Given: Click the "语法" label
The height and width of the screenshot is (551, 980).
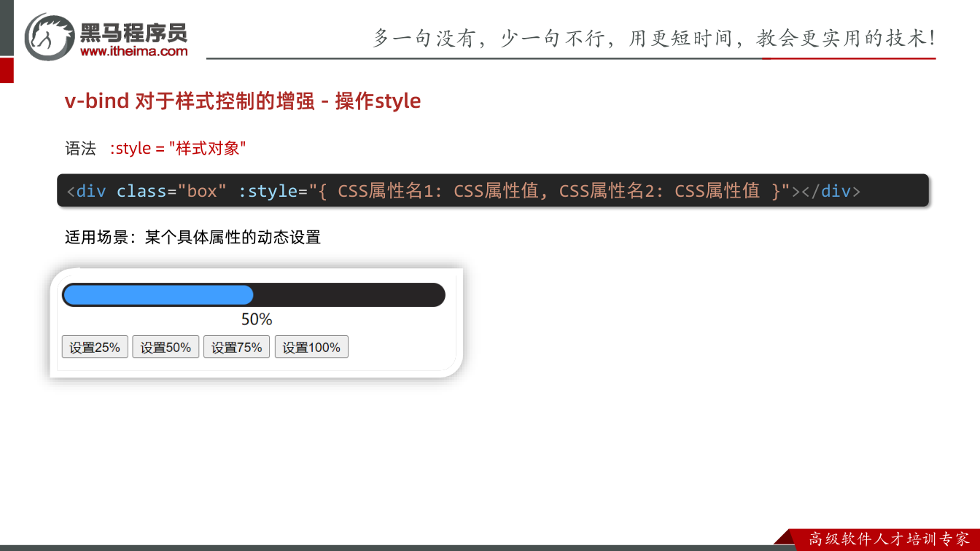Looking at the screenshot, I should tap(80, 149).
